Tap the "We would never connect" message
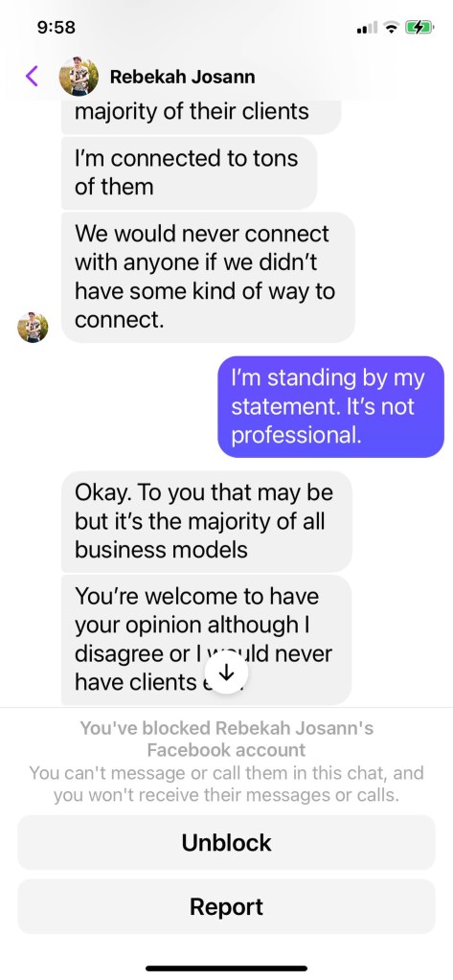The image size is (453, 980). 208,277
